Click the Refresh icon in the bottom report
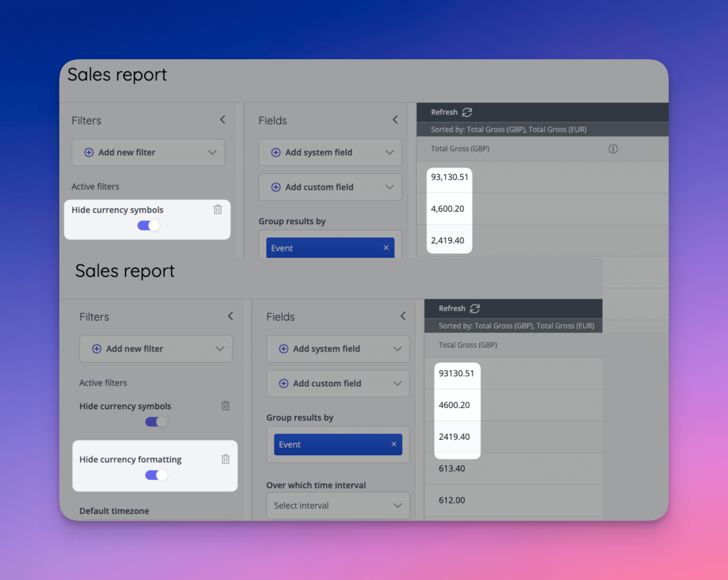728x580 pixels. [x=475, y=308]
